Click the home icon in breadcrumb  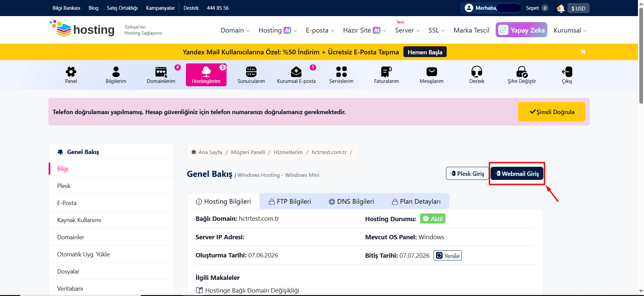[x=194, y=152]
